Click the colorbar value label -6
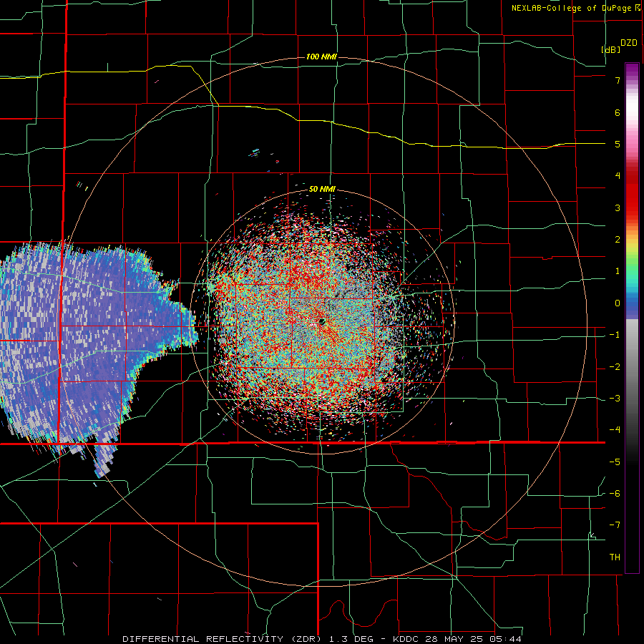644x644 pixels. pos(615,494)
